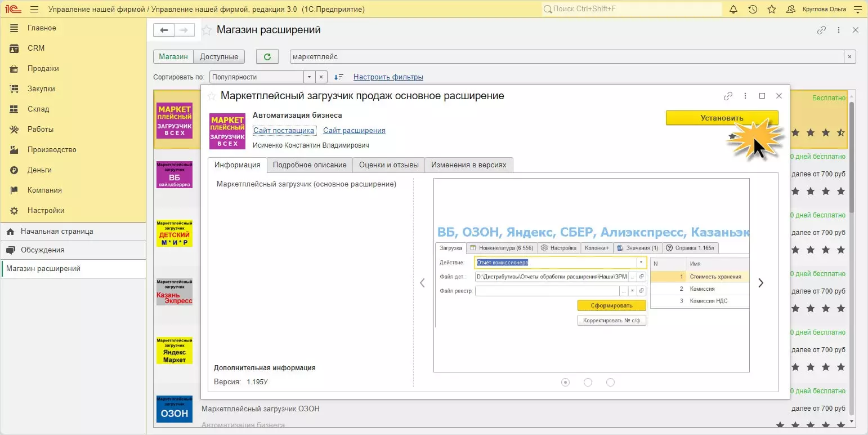
Task: View the Оценки и отзывы tab
Action: (x=389, y=165)
